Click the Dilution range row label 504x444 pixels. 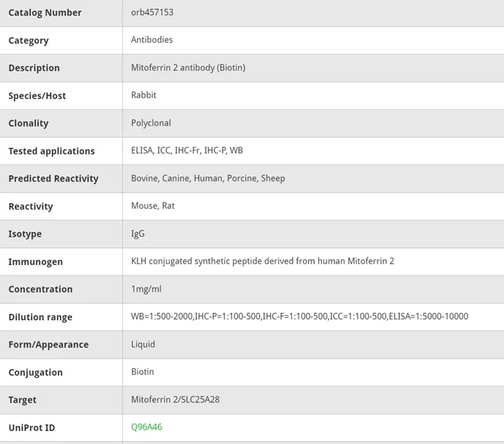41,317
